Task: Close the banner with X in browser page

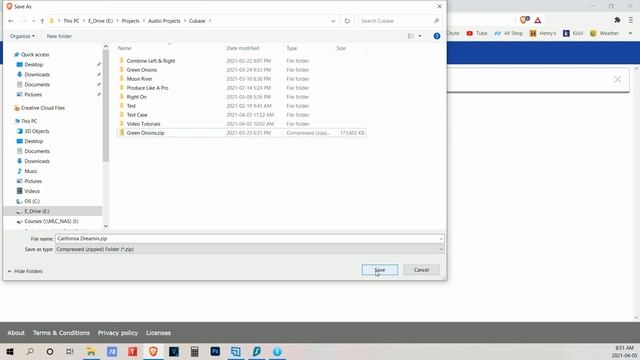Action: coord(618,80)
